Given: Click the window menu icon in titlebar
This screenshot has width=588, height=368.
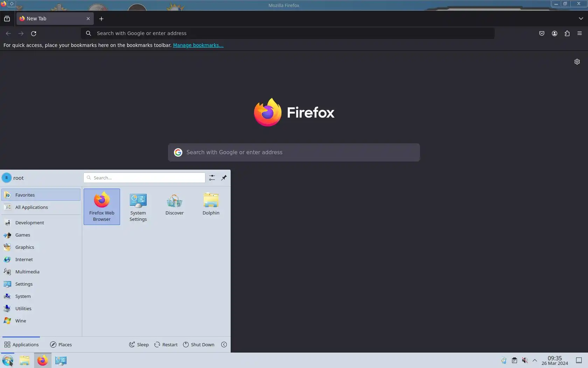Looking at the screenshot, I should pos(3,4).
